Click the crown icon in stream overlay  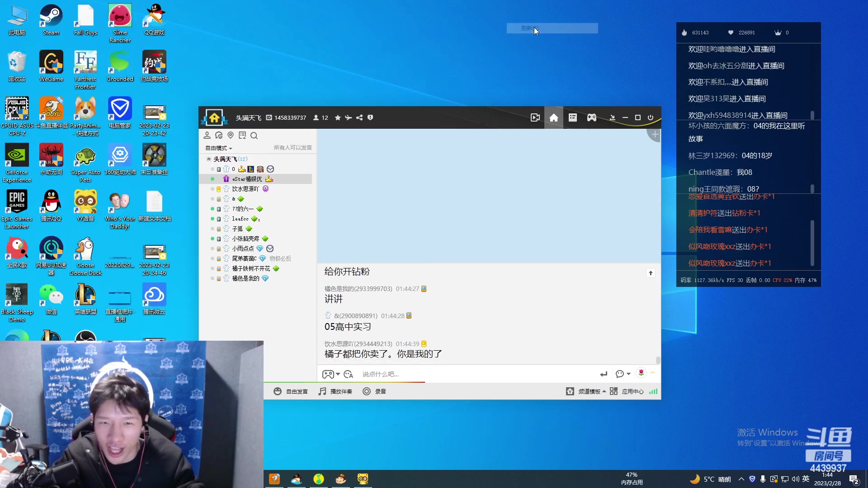[x=778, y=33]
